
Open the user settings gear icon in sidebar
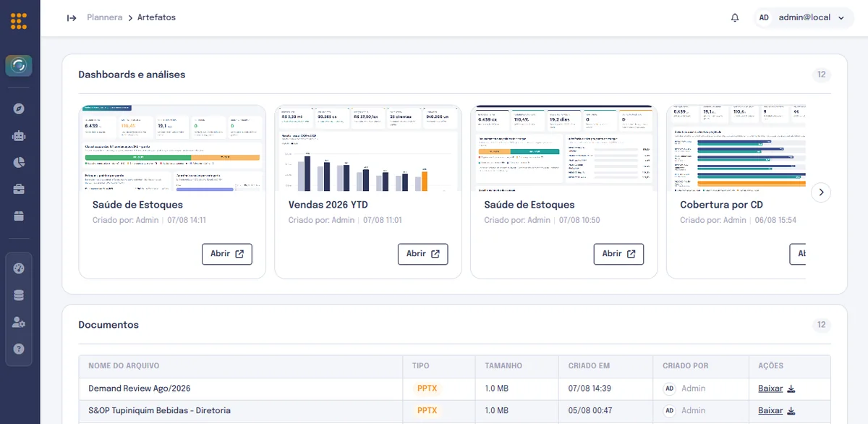19,322
